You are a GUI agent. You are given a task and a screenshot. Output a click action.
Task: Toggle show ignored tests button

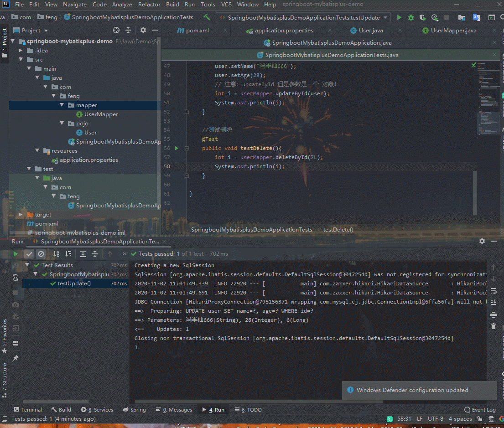pyautogui.click(x=41, y=254)
